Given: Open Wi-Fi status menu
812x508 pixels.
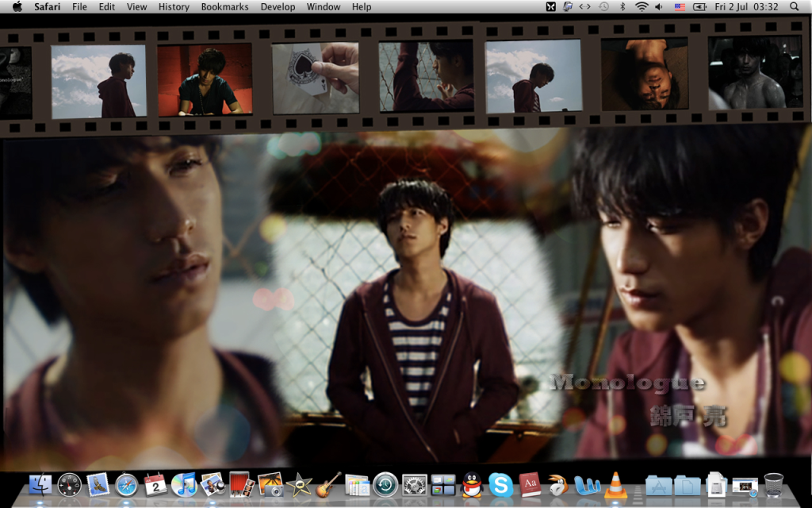Looking at the screenshot, I should (x=641, y=7).
